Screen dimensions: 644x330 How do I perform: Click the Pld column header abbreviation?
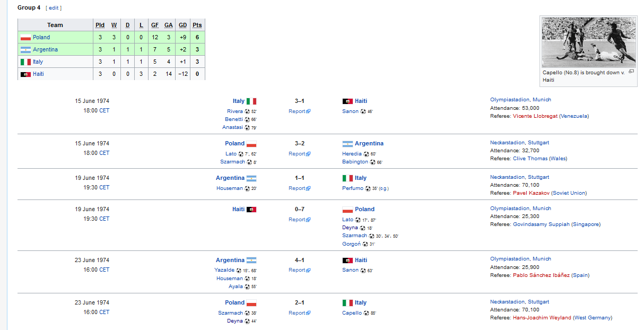click(100, 25)
